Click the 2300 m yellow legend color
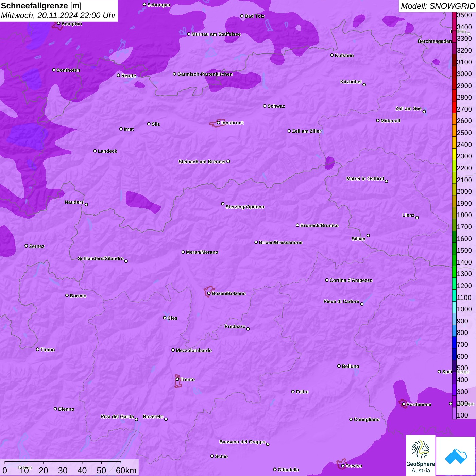 [x=454, y=154]
